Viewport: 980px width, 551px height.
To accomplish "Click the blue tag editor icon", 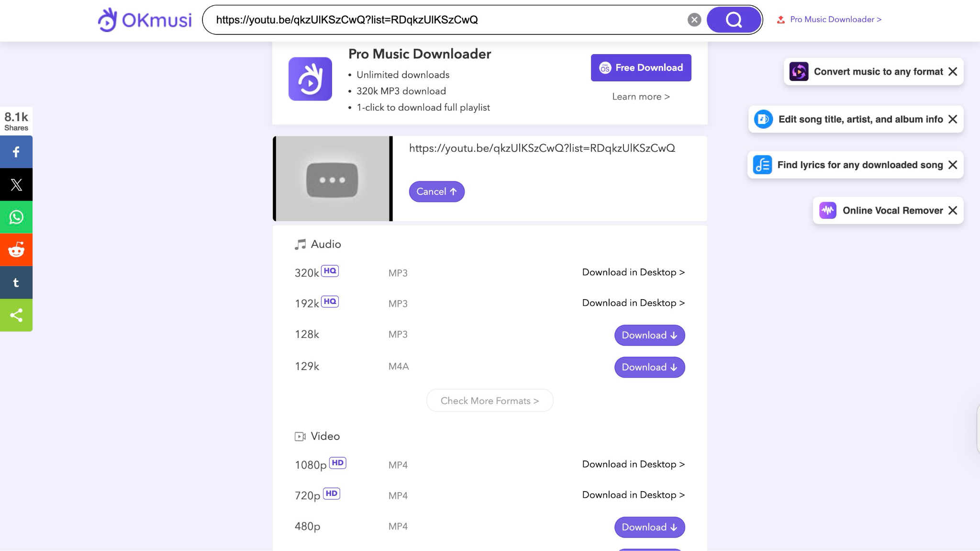I will point(763,119).
